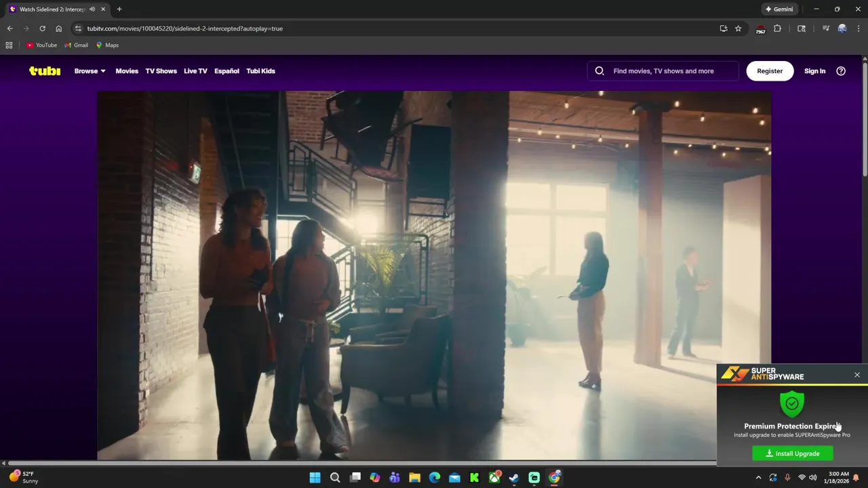The height and width of the screenshot is (488, 868).
Task: Open the notification bell in the taskbar
Action: pos(856,478)
